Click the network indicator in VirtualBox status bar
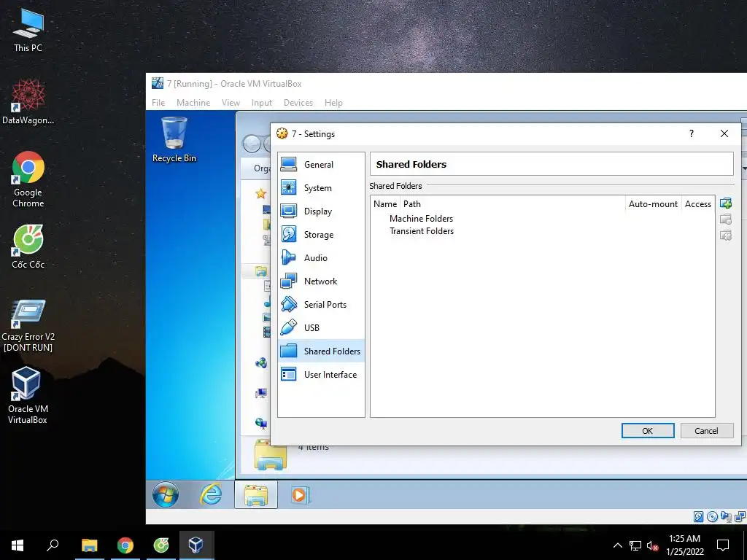This screenshot has width=747, height=560. point(740,517)
